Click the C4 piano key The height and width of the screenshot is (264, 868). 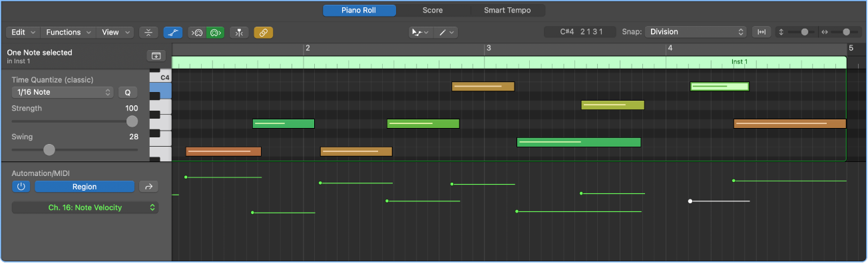point(160,78)
